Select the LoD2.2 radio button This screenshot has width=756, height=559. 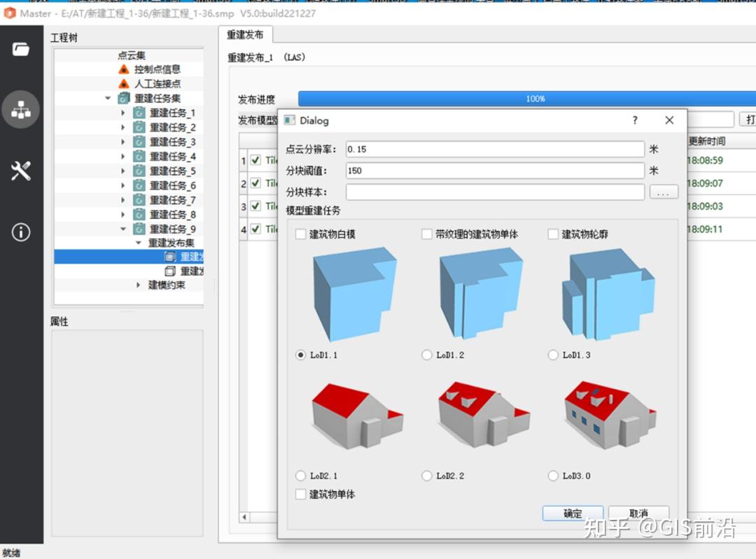click(427, 476)
